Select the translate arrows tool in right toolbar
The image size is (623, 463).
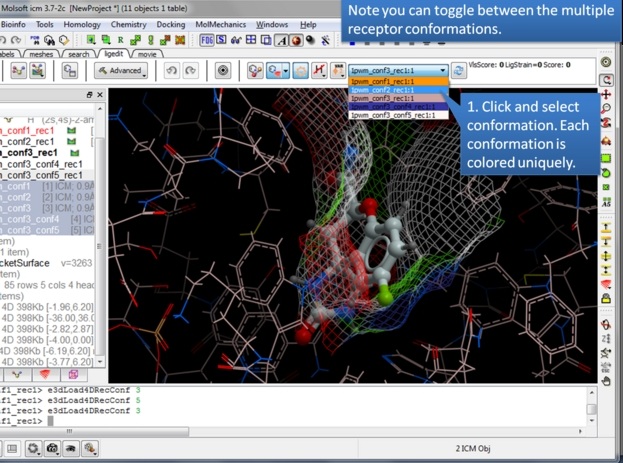pos(606,93)
